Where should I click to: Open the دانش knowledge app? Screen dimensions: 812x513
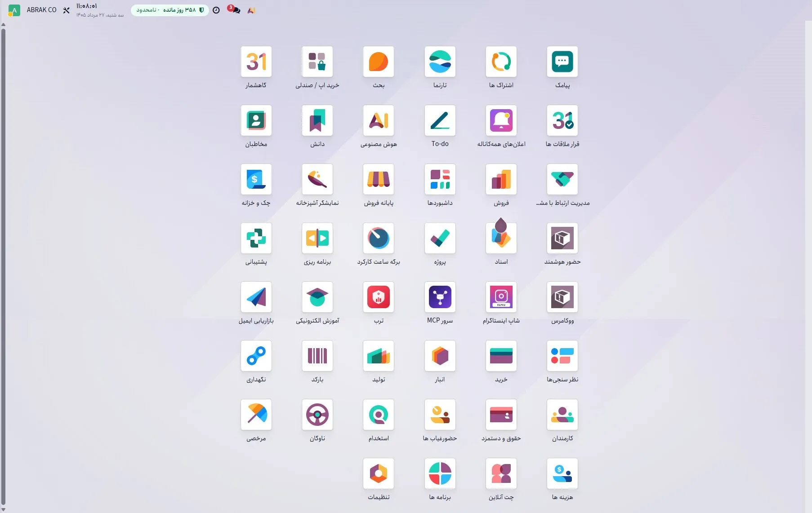click(317, 120)
